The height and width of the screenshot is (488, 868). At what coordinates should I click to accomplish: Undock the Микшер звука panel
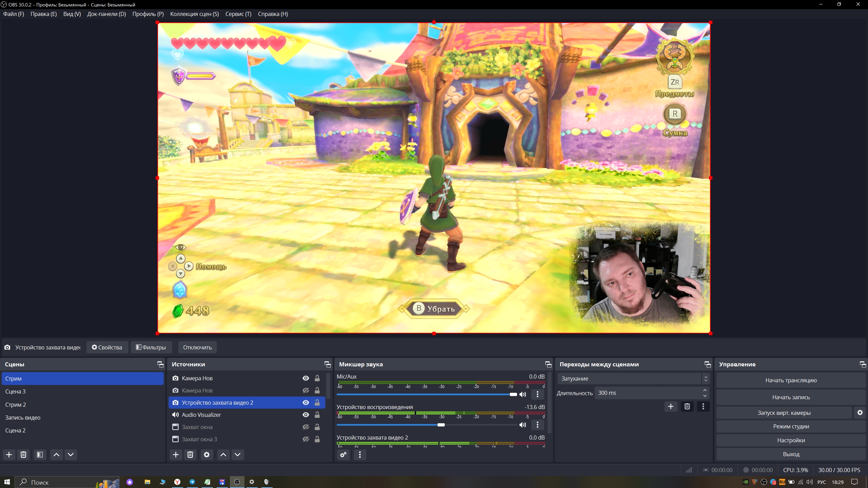tap(548, 364)
